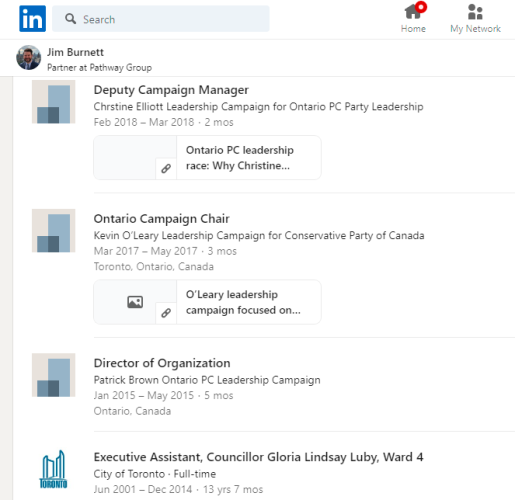The width and height of the screenshot is (515, 500).
Task: Click the Ontario PC leadership link icon
Action: [x=166, y=169]
